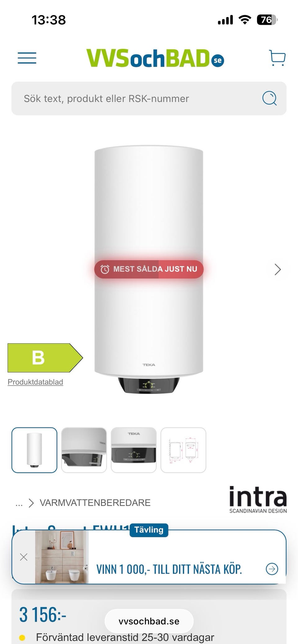Select the dimension drawing thumbnail
Image resolution: width=298 pixels, height=644 pixels.
click(183, 450)
